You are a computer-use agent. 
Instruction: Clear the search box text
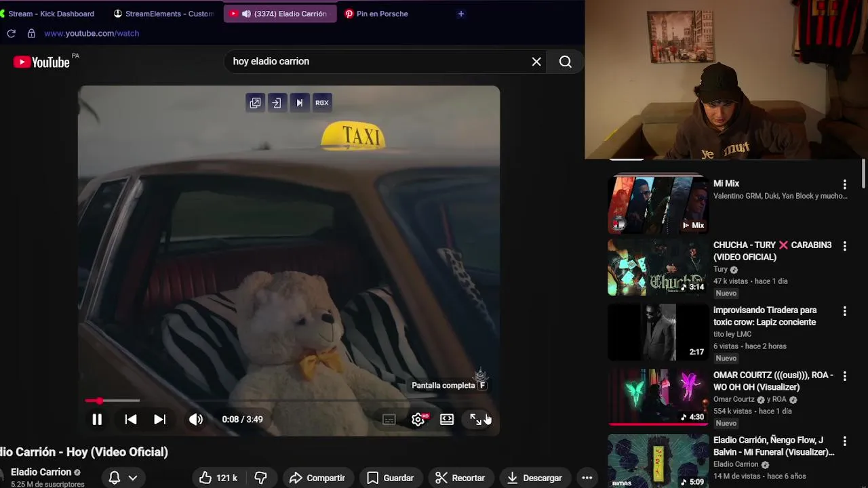click(x=536, y=62)
